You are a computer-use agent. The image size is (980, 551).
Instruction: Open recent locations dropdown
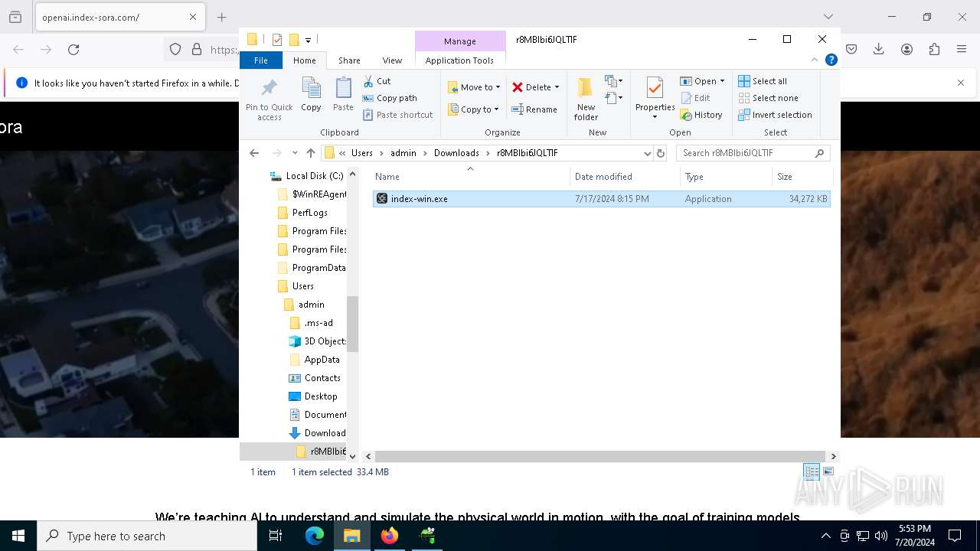point(295,153)
